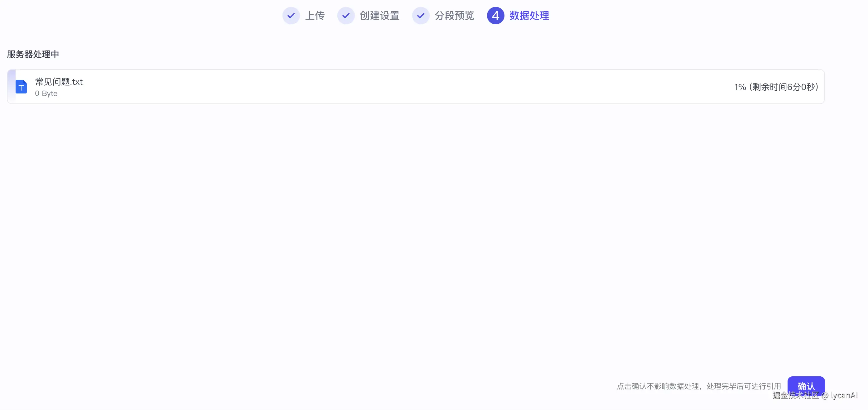The image size is (868, 410).
Task: Click the progress bar on file row
Action: 11,87
